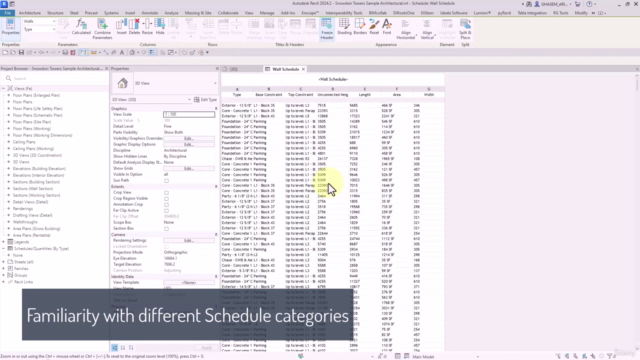Screen dimensions: 640x360
Task: Click the Print icon in quick access toolbar
Action: (65, 53)
